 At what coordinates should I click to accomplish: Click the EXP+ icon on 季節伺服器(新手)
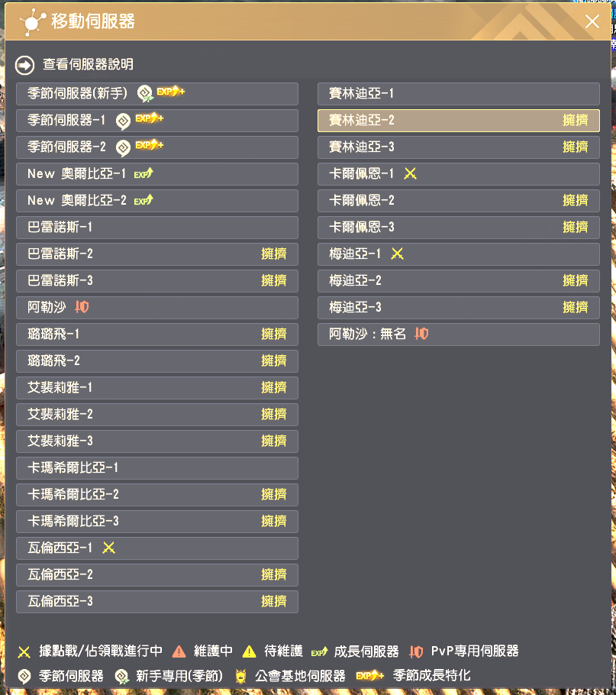tap(170, 92)
